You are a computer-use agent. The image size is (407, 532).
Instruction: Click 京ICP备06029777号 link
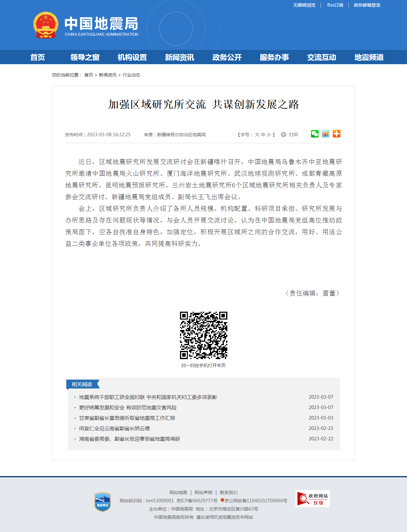(197, 501)
